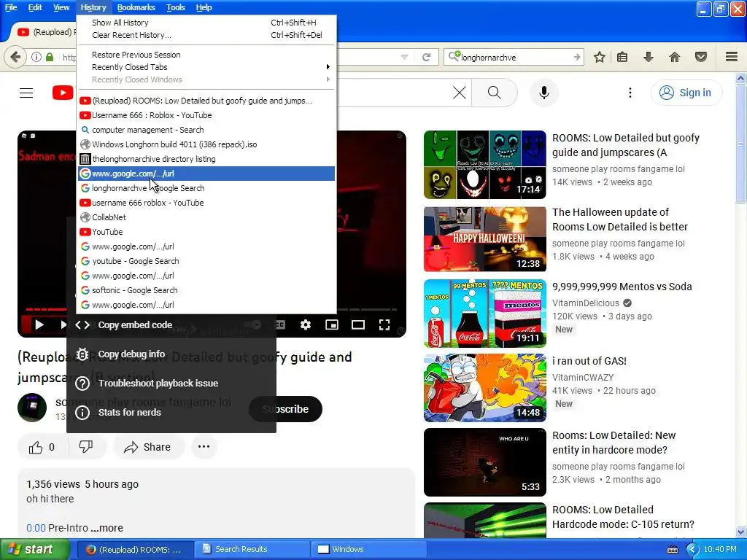Choose Stats for nerds
The height and width of the screenshot is (560, 747).
(171, 413)
